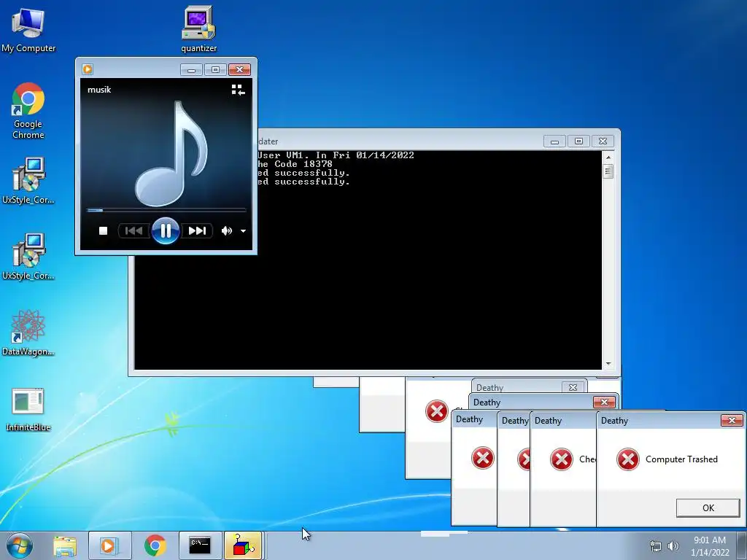The image size is (747, 560).
Task: Pause the musik track
Action: click(166, 231)
